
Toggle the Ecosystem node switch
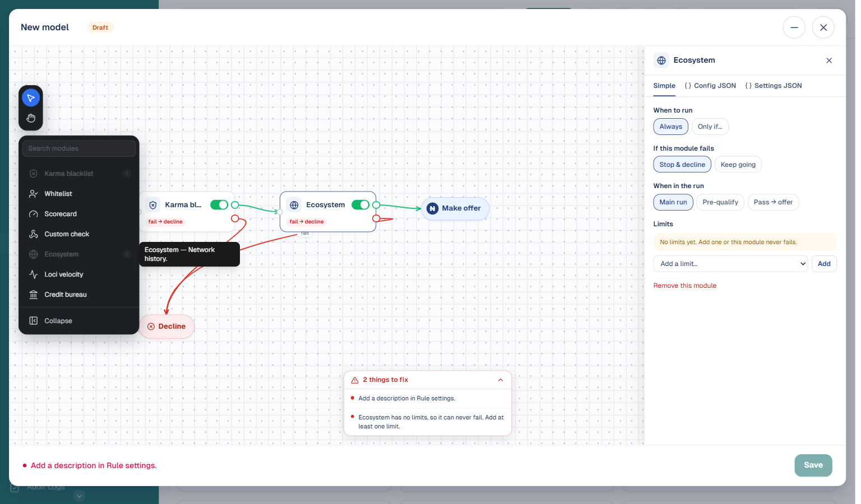[x=360, y=205]
